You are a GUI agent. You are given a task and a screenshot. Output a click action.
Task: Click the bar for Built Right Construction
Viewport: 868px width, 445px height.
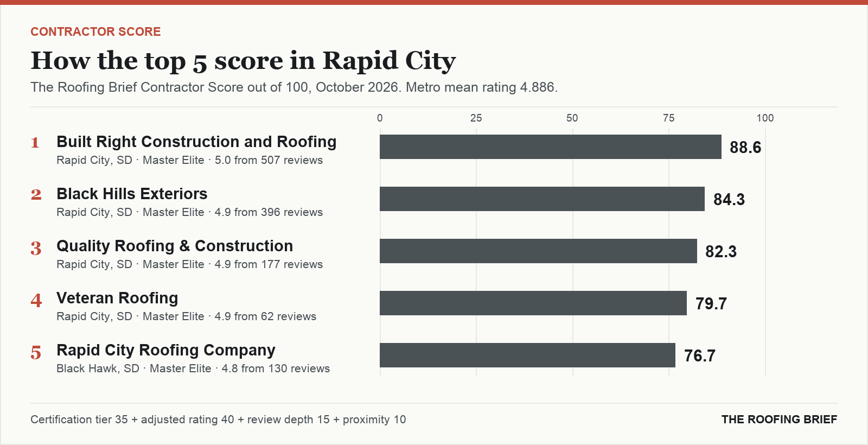tap(551, 147)
